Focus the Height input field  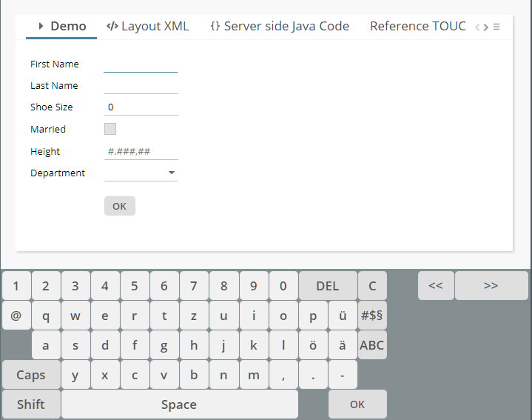141,152
